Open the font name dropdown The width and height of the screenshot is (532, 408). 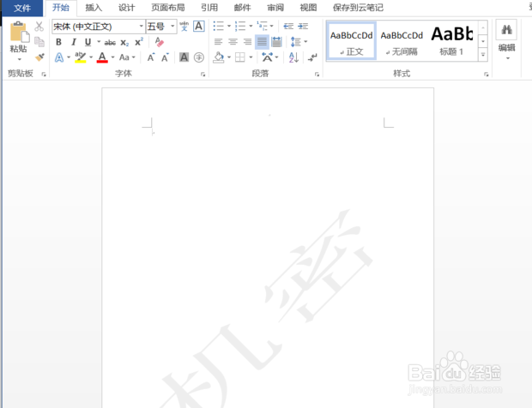pos(141,26)
